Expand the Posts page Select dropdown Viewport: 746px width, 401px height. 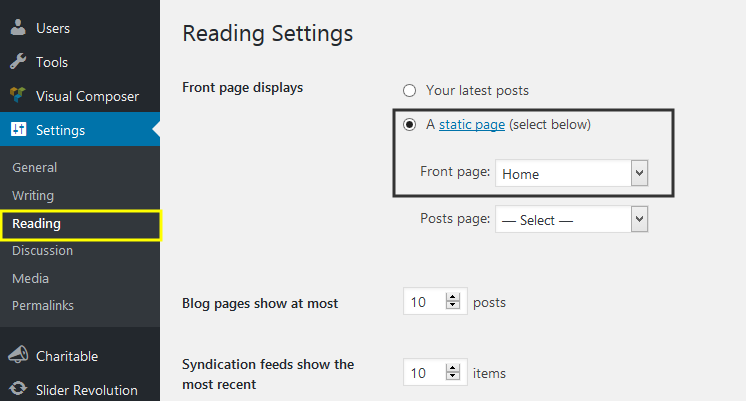pos(572,220)
